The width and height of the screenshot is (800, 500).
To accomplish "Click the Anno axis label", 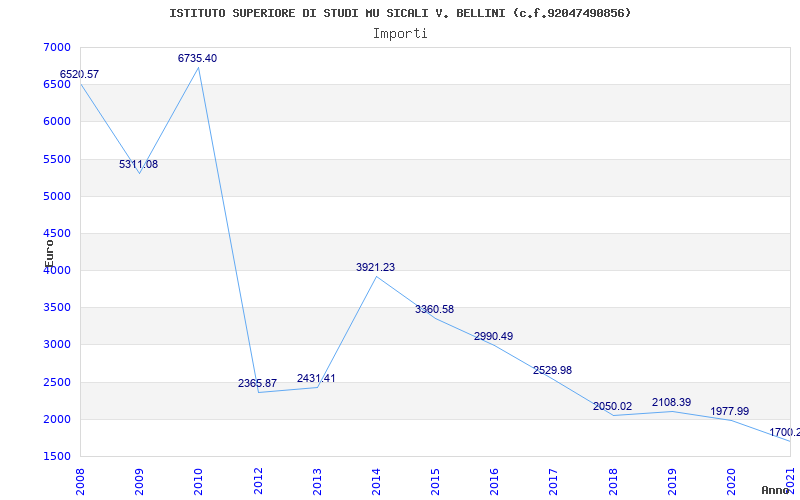I will 775,490.
